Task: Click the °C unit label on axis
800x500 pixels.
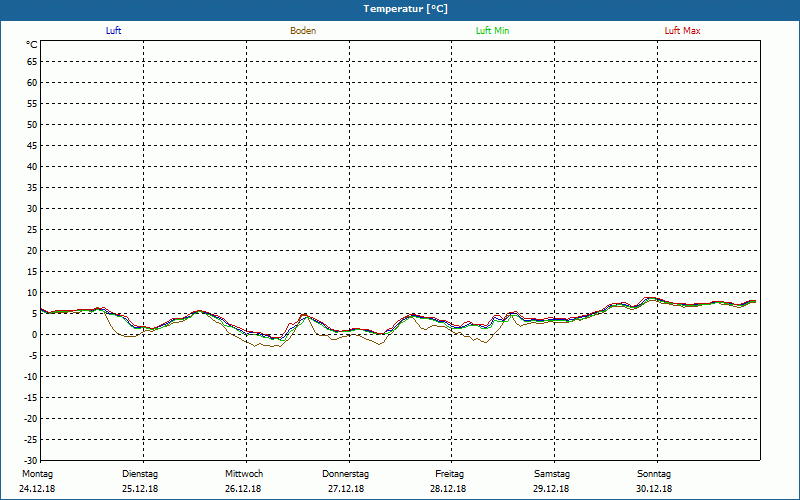Action: (x=32, y=45)
